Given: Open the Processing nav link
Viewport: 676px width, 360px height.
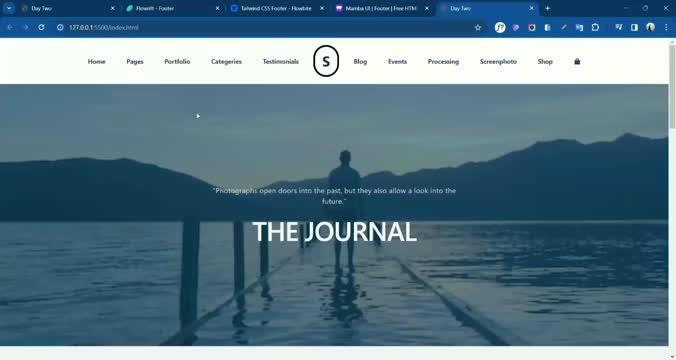Looking at the screenshot, I should 443,62.
